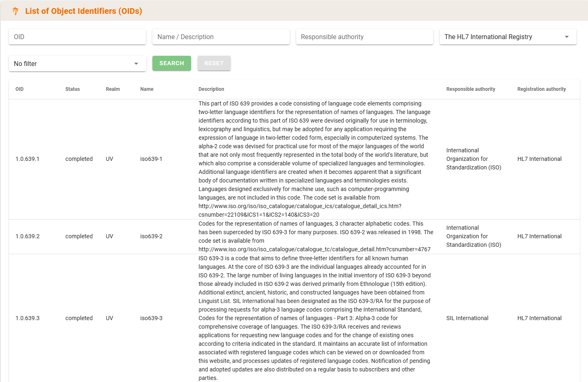
Task: Click the arrow on the registry selector
Action: click(566, 37)
